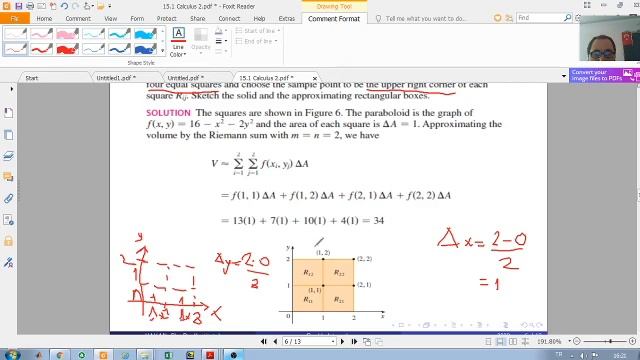Open the folder icon in quick access toolbar
Image resolution: width=640 pixels, height=360 pixels.
point(100,6)
